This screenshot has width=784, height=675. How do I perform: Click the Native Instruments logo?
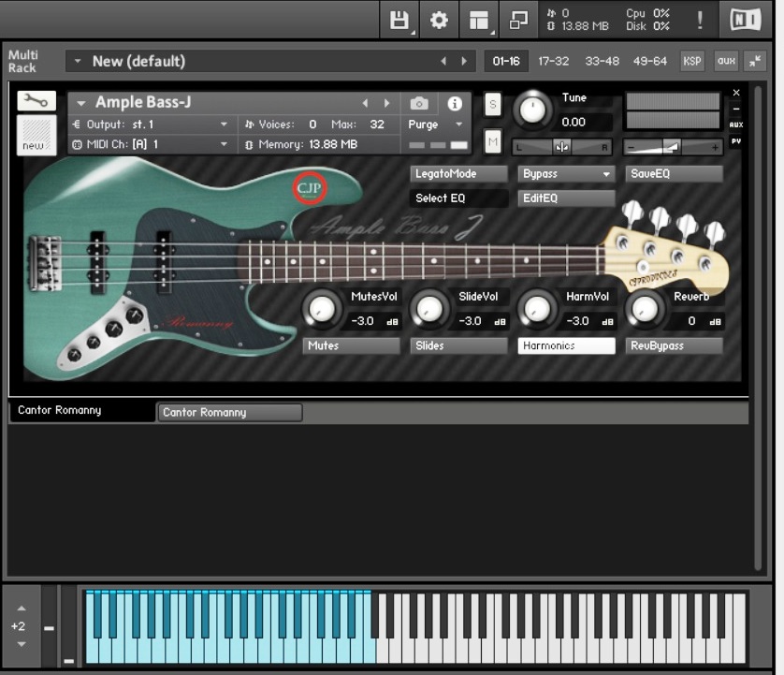745,20
